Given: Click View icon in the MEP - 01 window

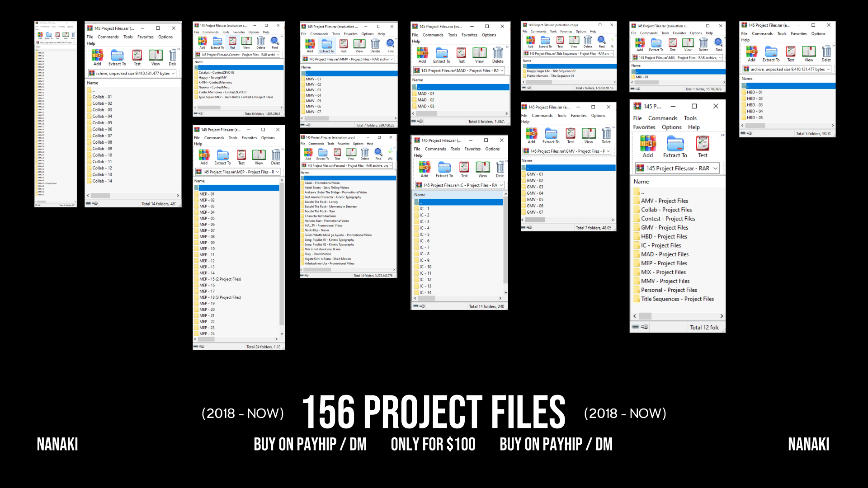Looking at the screenshot, I should click(259, 155).
